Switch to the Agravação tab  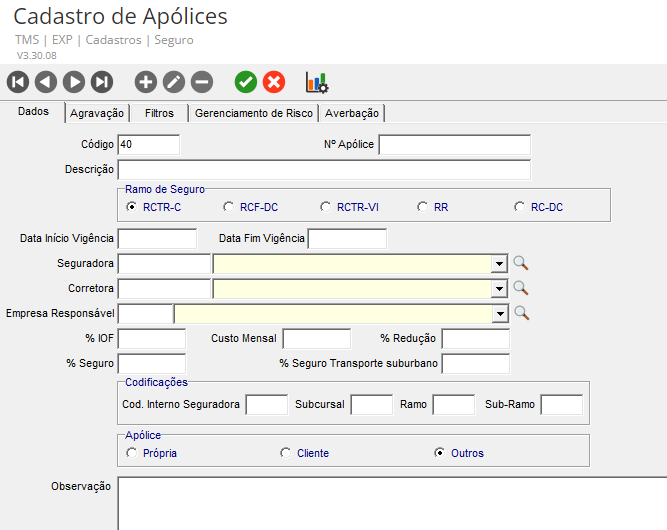point(97,114)
